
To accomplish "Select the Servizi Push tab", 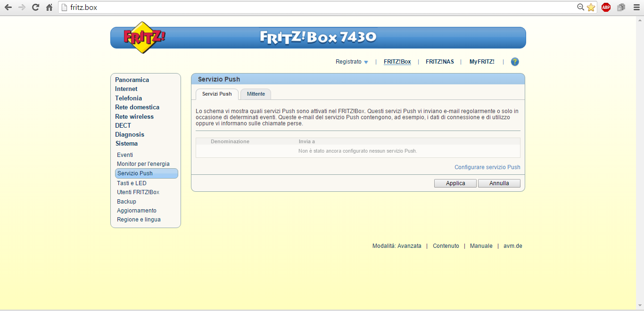I will pyautogui.click(x=217, y=94).
